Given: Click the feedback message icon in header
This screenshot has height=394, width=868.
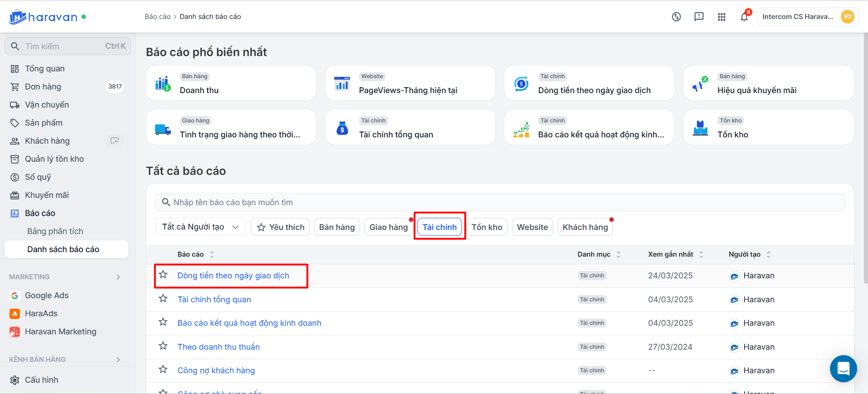Looking at the screenshot, I should [x=699, y=17].
